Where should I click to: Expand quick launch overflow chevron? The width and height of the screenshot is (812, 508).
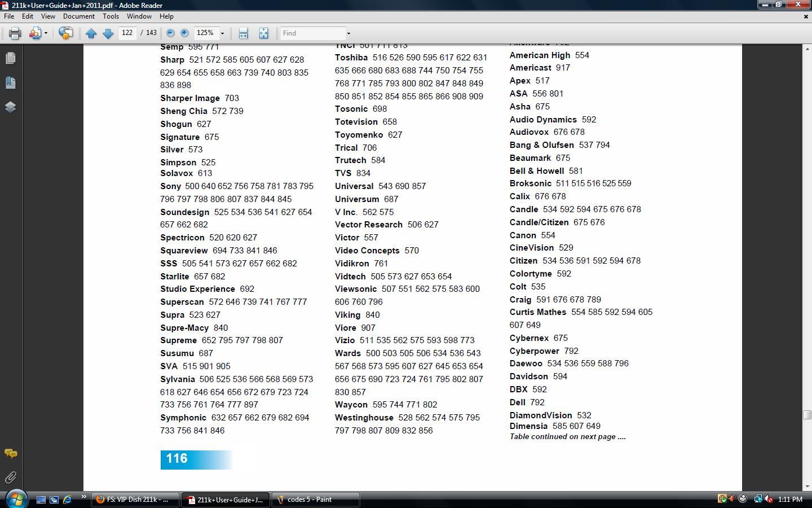(83, 497)
